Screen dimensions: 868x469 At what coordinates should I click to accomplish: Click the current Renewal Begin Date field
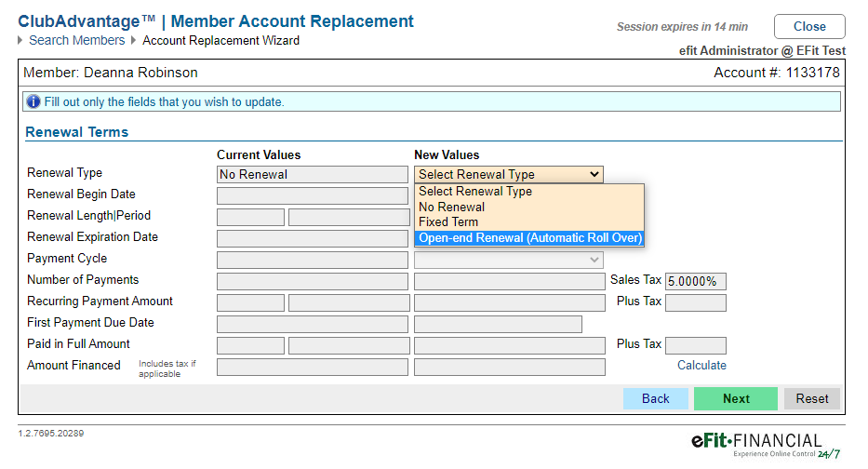(313, 195)
